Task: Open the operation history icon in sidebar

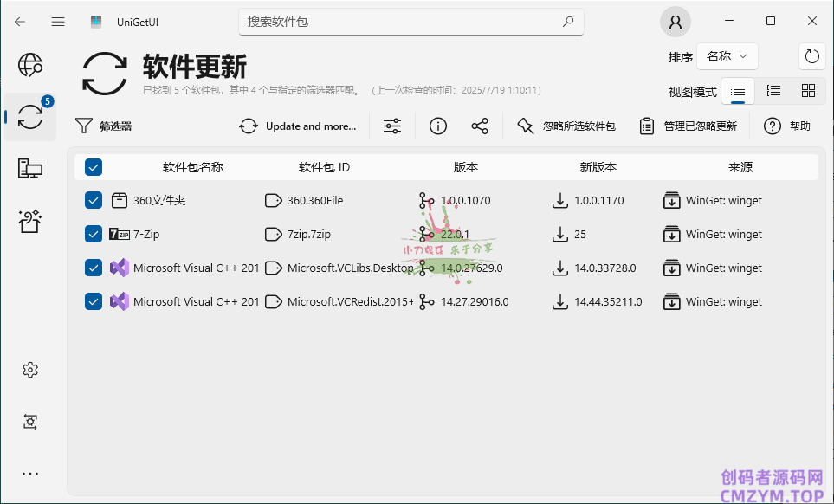Action: [30, 422]
